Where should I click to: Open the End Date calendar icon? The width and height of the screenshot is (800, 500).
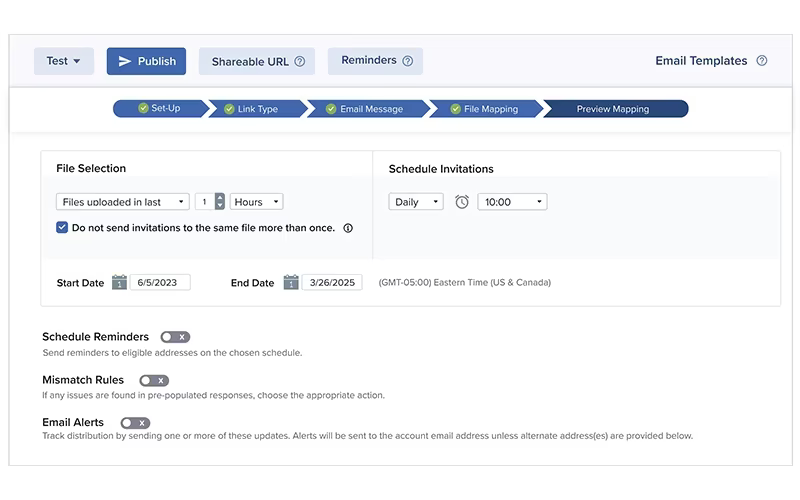point(291,282)
